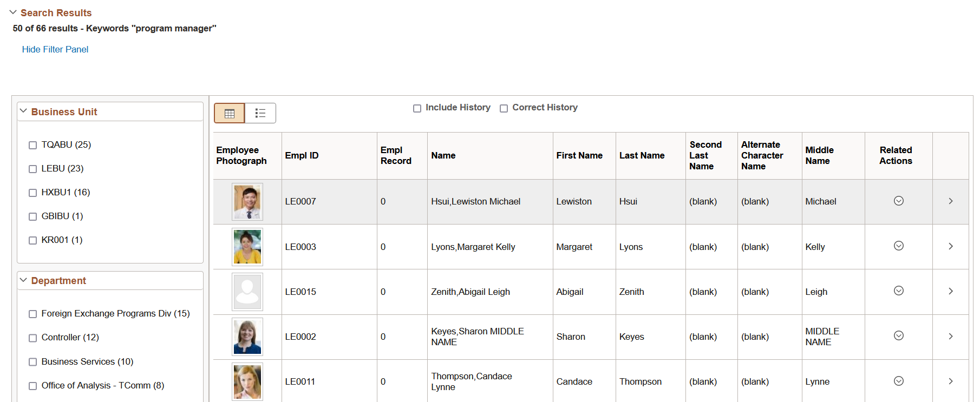Click Lyons,Margaret Kelly name entry
The height and width of the screenshot is (402, 980).
click(x=473, y=247)
